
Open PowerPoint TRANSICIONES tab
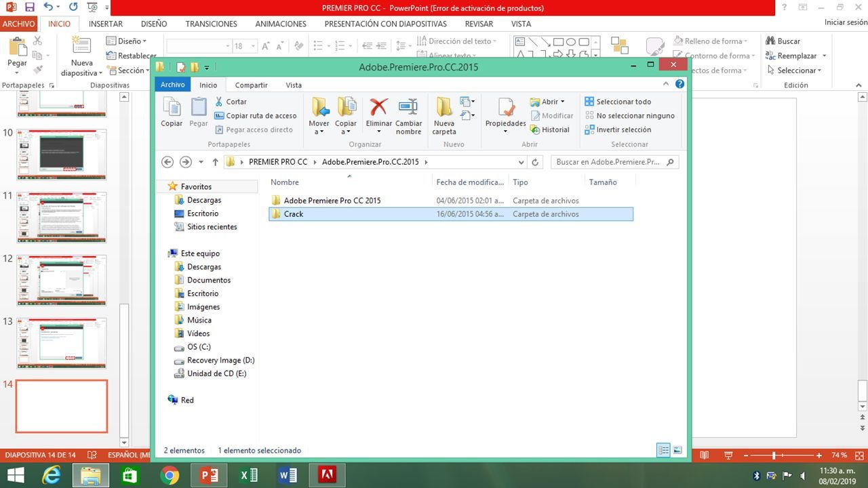pos(212,24)
